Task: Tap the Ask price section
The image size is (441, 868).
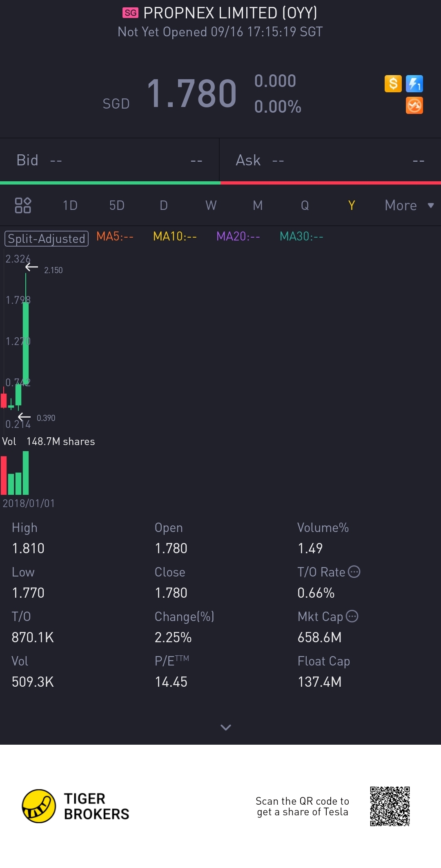Action: (330, 160)
